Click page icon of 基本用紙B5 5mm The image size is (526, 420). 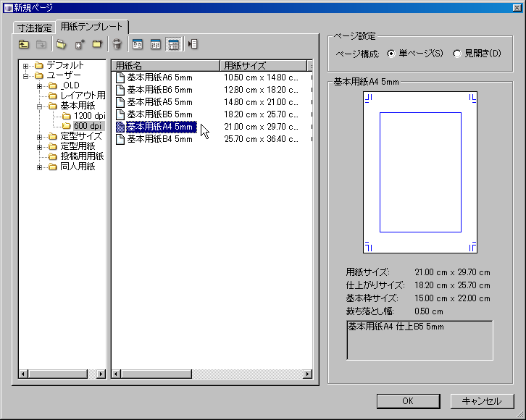120,114
